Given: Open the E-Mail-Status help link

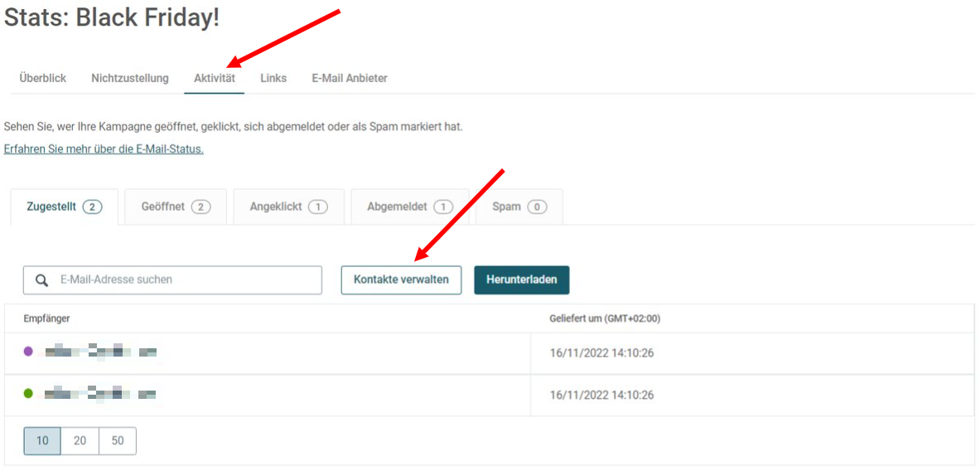Looking at the screenshot, I should pos(104,149).
